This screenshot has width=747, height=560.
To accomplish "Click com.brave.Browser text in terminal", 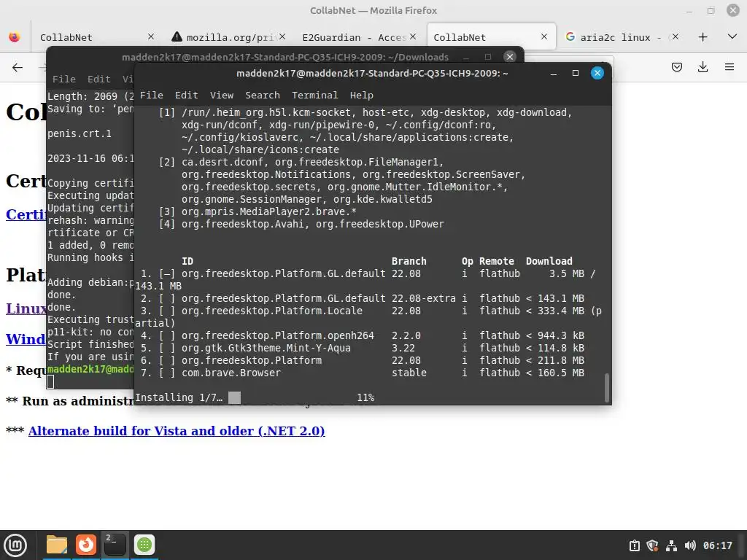I will pos(231,373).
